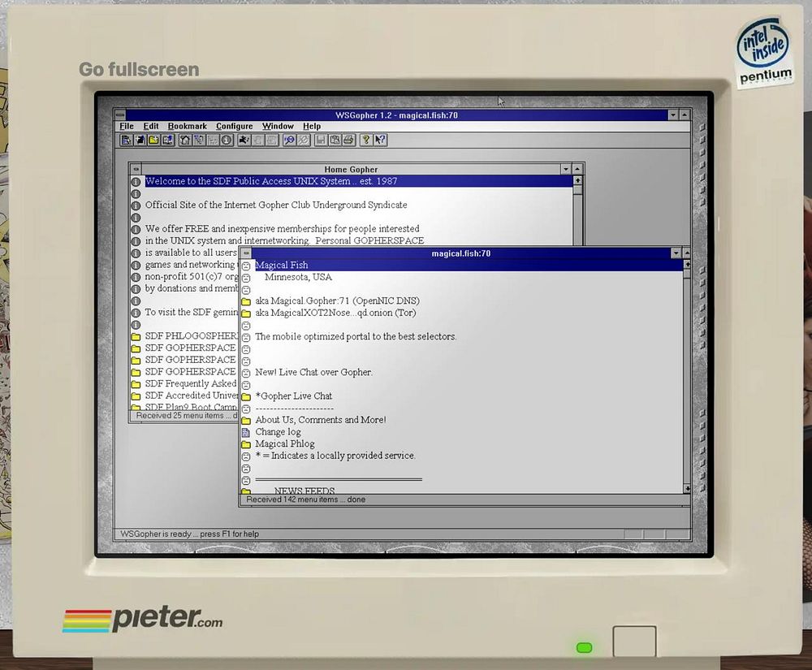Screen dimensions: 812x670
Task: Click folder icon beside Magical Phlog
Action: tap(246, 444)
